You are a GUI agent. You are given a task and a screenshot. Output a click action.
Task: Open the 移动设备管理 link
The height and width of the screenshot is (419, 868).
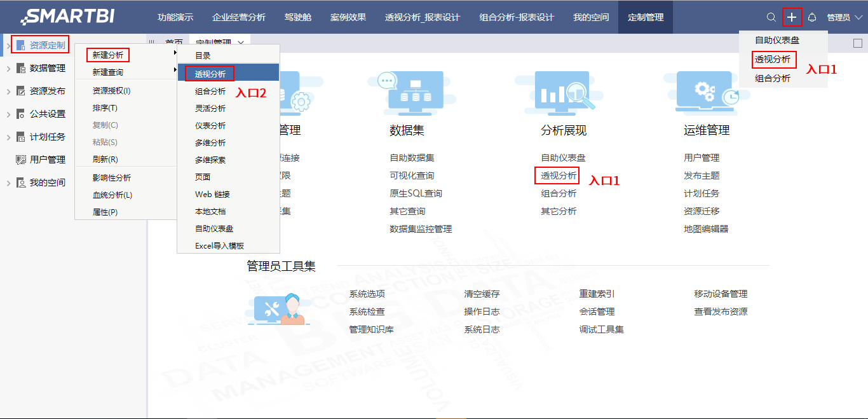pyautogui.click(x=721, y=294)
